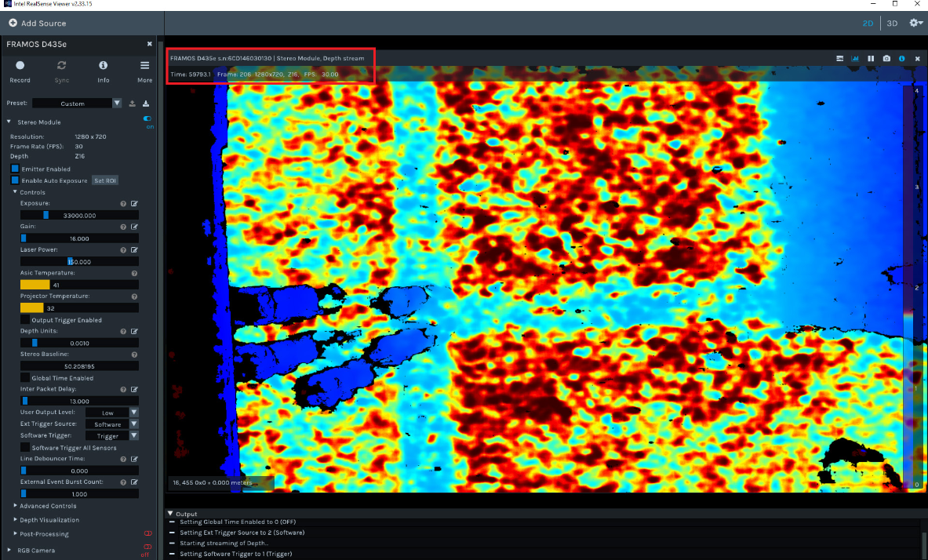The width and height of the screenshot is (928, 560).
Task: Click the stream layout list icon
Action: coord(839,59)
